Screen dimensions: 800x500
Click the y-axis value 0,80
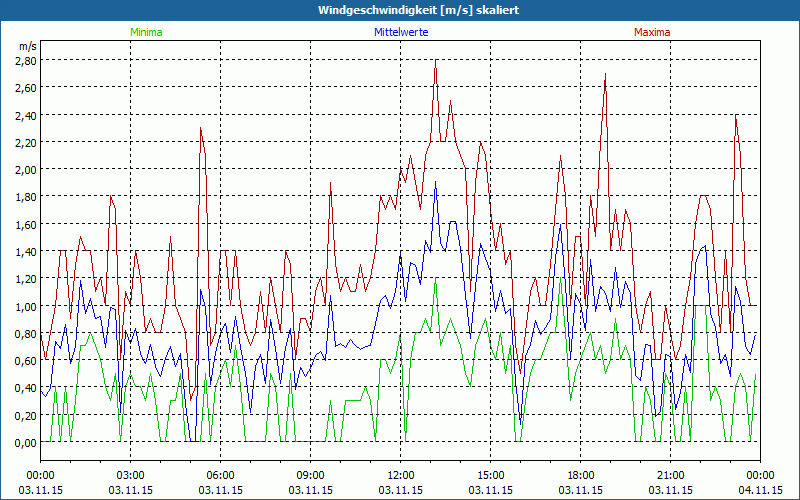pos(26,333)
